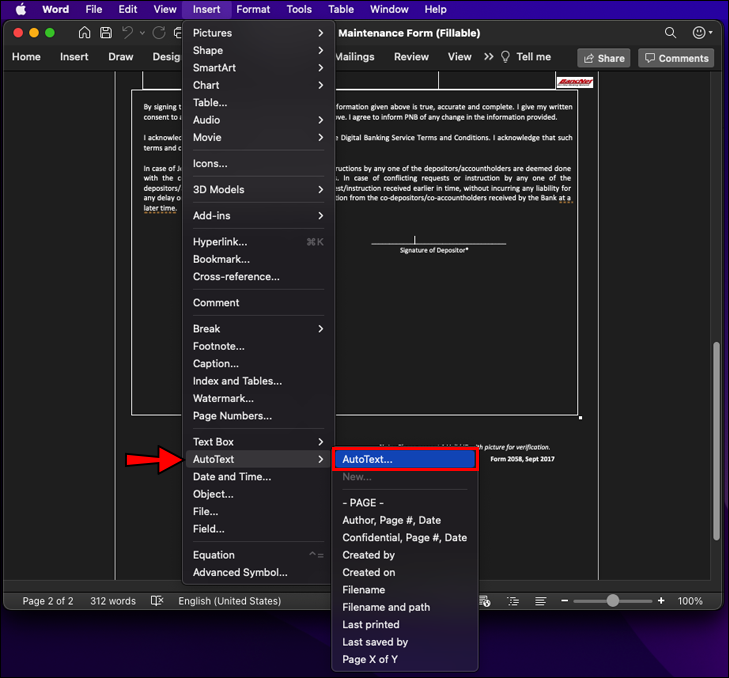This screenshot has width=729, height=678.
Task: Insert Author, Page #, Date AutoText
Action: tap(405, 520)
